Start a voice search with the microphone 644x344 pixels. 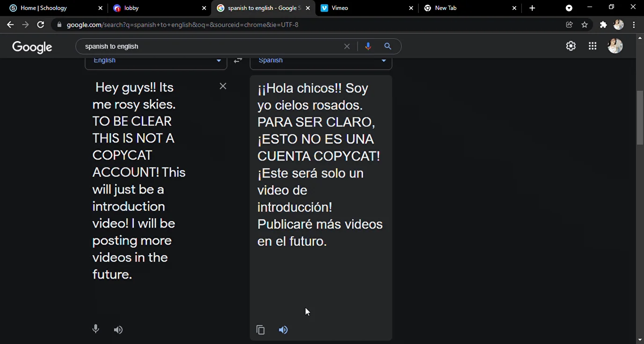[x=368, y=46]
